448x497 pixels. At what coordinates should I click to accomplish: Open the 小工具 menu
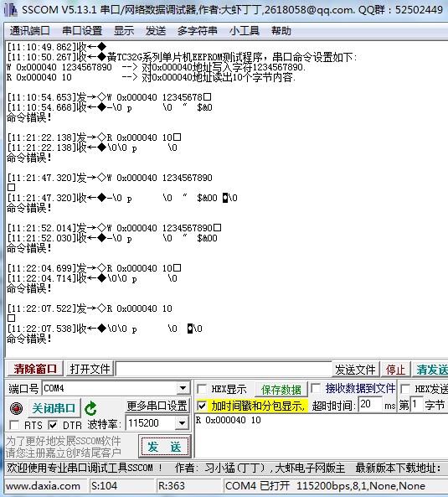(245, 31)
